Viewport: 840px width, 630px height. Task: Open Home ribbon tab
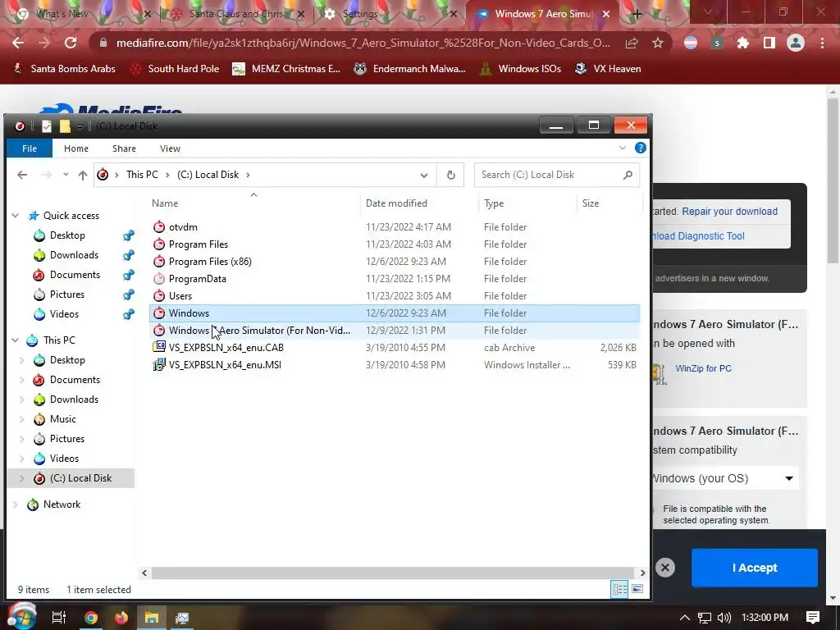76,148
